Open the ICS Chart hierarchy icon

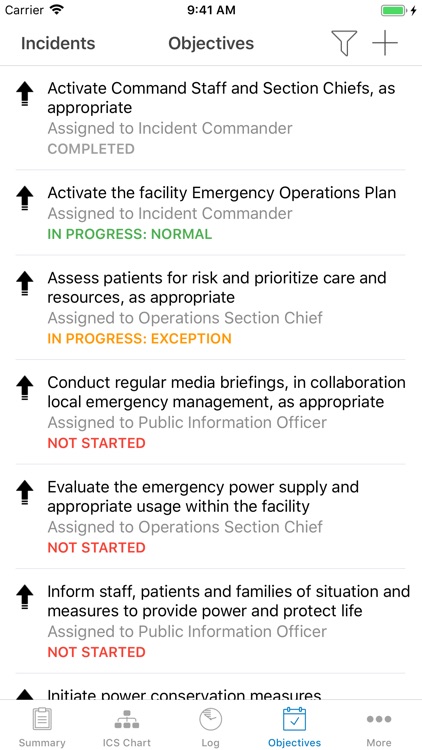point(127,719)
